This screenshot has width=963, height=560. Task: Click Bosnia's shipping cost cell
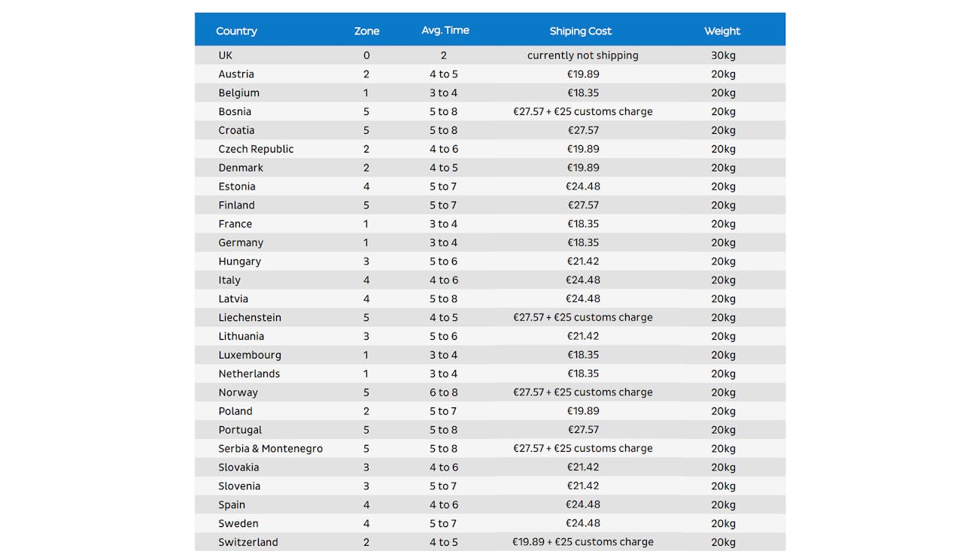click(582, 111)
